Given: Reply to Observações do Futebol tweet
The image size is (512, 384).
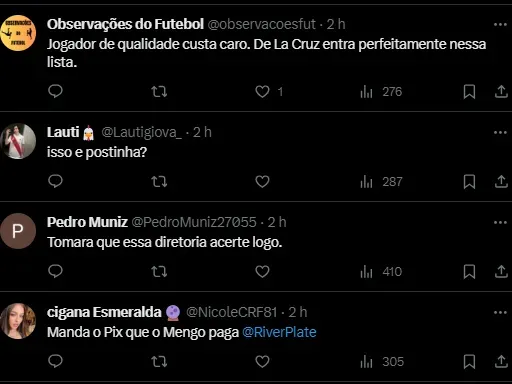Looking at the screenshot, I should (x=55, y=91).
